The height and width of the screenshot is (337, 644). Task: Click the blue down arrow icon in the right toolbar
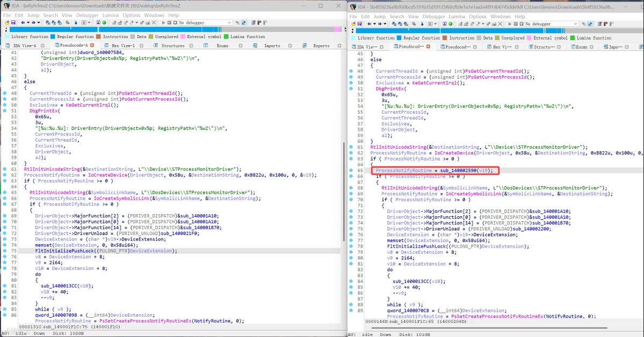422,24
